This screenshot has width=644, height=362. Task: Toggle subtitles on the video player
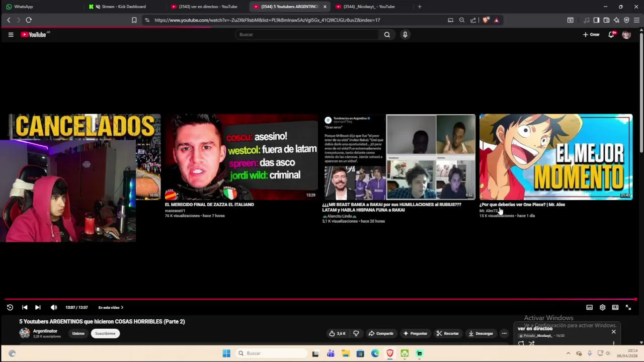pos(589,307)
